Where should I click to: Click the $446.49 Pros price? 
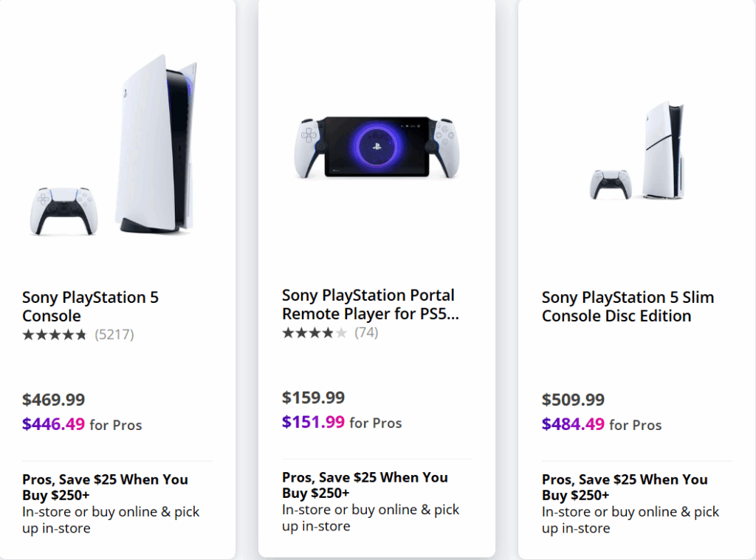coord(54,424)
